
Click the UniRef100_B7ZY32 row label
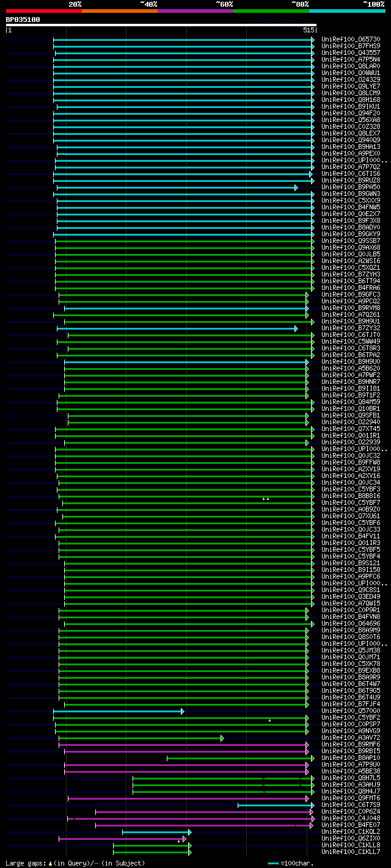351,328
